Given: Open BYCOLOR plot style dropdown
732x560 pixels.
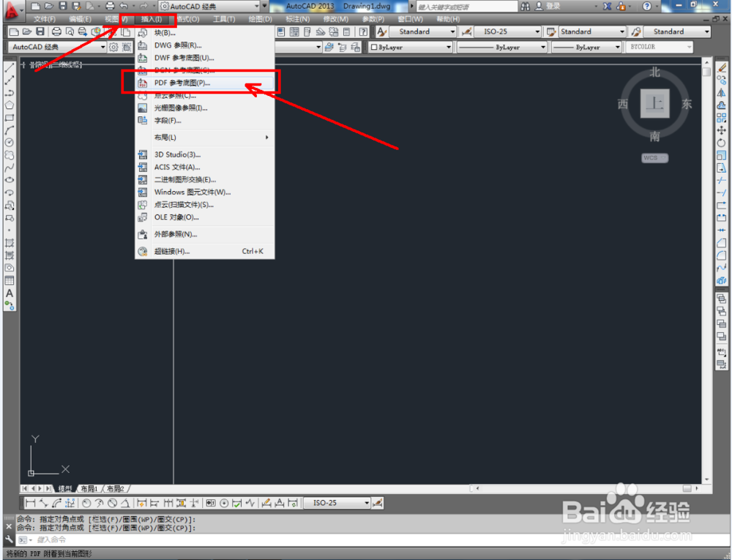Looking at the screenshot, I should [x=660, y=47].
